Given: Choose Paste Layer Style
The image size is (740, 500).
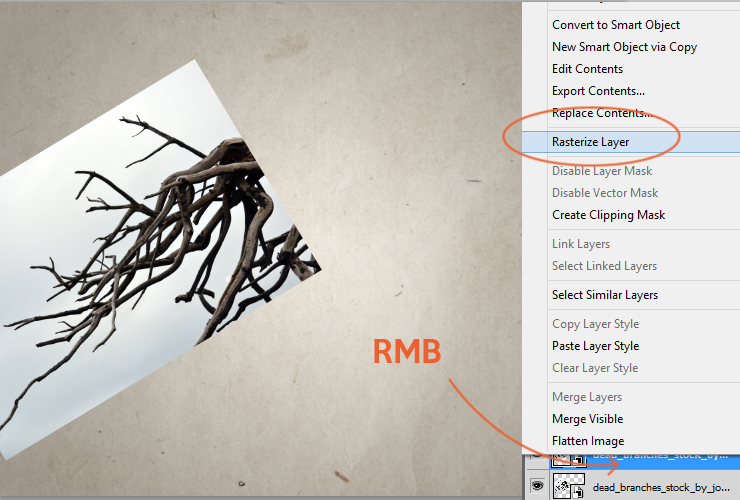Looking at the screenshot, I should [x=596, y=346].
